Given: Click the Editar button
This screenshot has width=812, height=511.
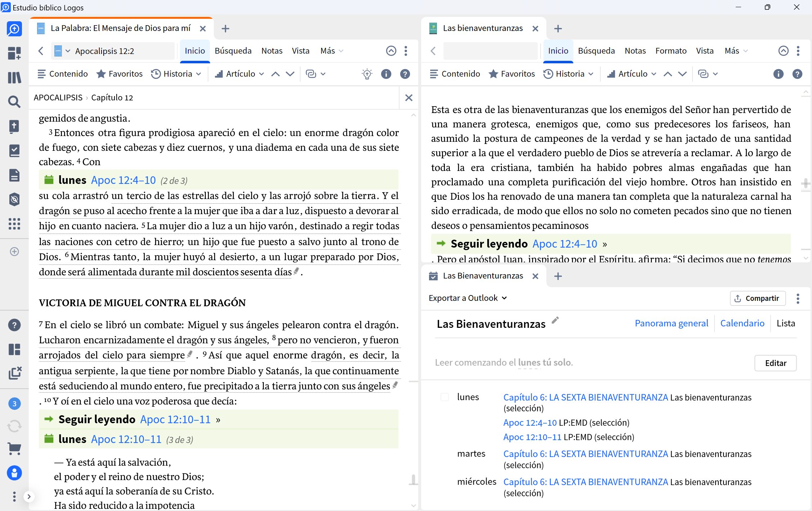Looking at the screenshot, I should 775,363.
